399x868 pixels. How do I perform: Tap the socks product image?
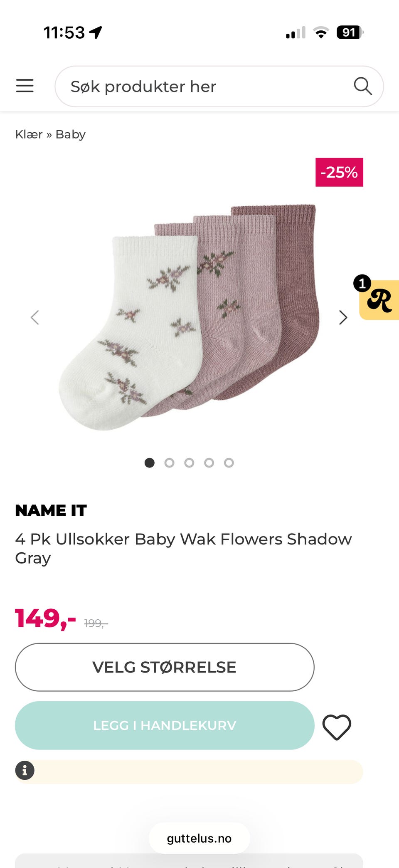point(189,317)
